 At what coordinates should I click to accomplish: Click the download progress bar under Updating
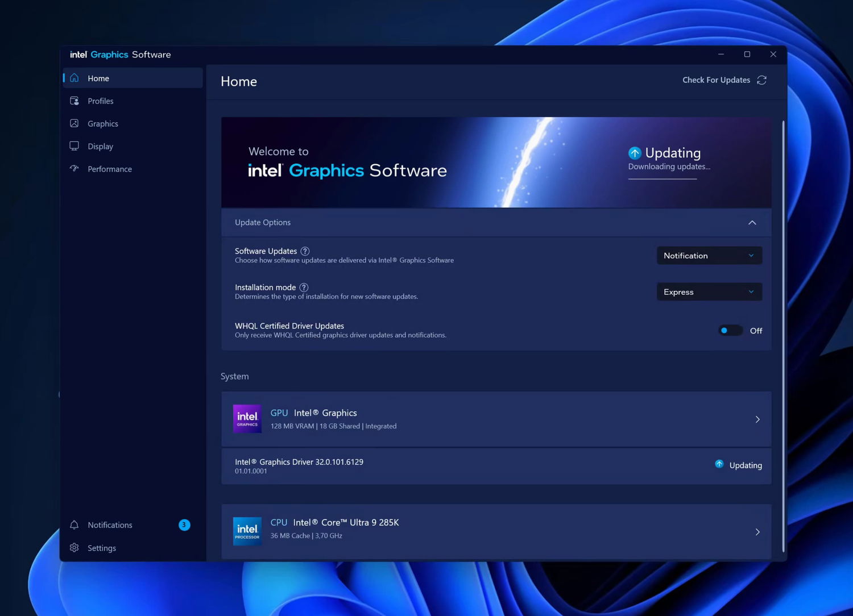tap(662, 178)
